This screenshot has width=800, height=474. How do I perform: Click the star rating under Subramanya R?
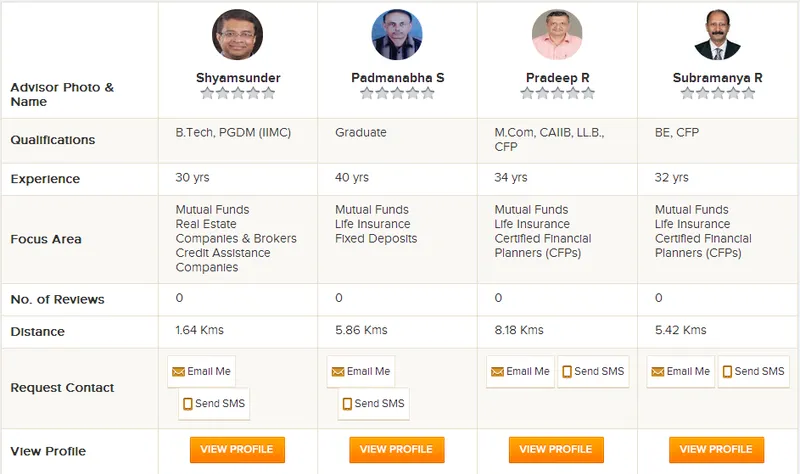point(717,93)
